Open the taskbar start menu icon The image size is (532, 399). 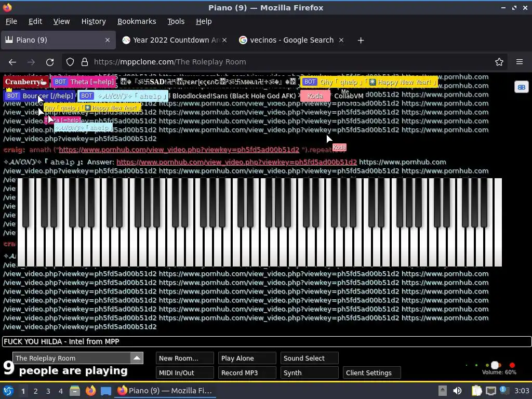(8, 391)
